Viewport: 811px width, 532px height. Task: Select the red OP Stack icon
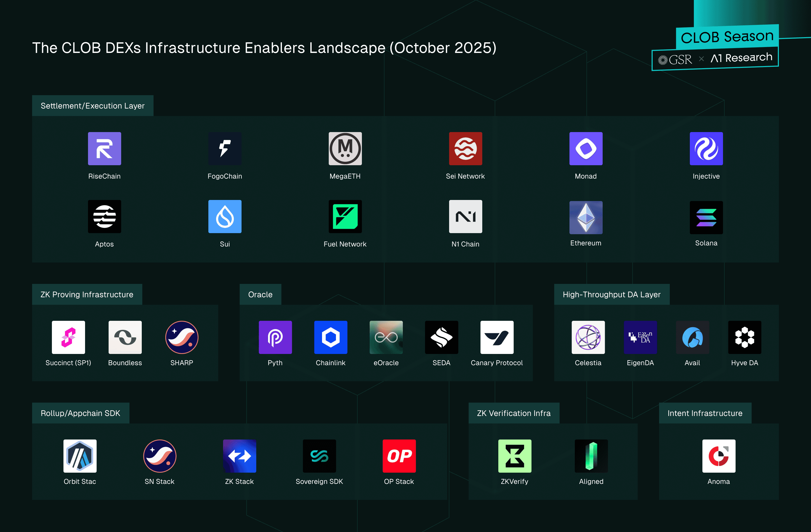[399, 456]
